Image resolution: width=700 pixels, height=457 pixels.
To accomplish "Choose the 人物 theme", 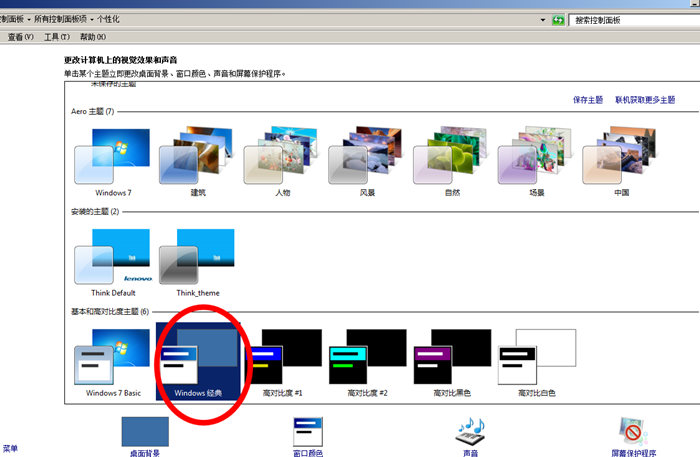I will 282,162.
